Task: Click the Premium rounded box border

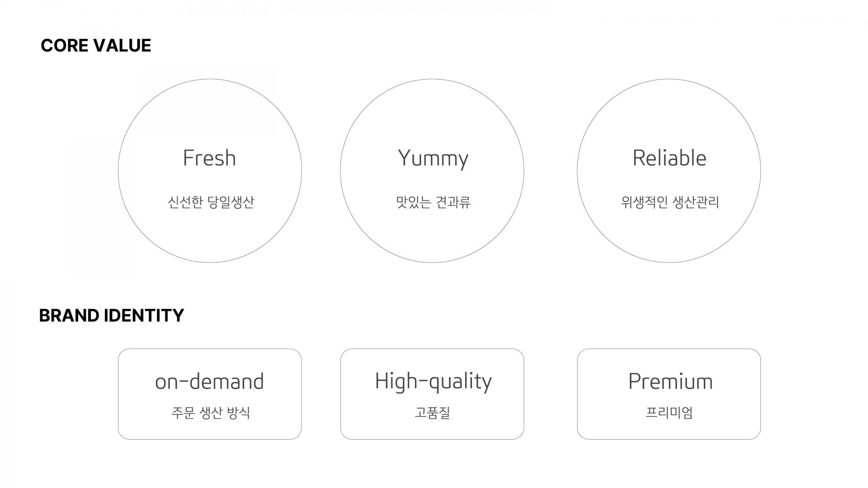Action: coord(669,349)
